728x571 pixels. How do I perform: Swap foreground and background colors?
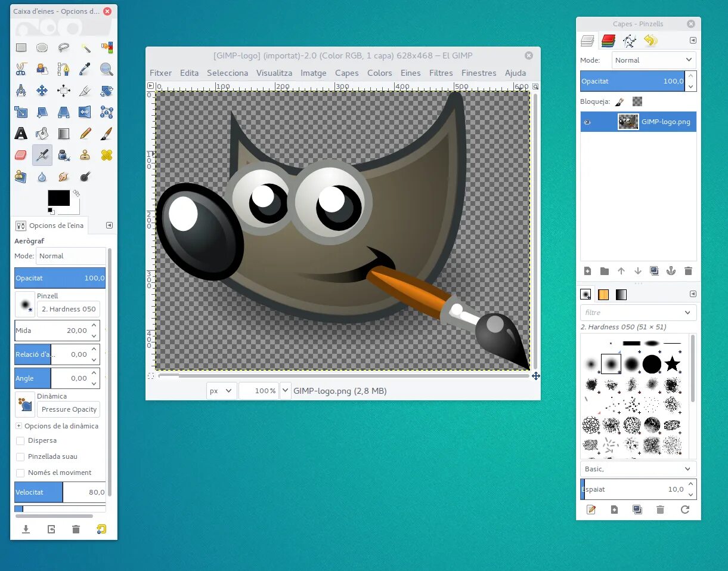(x=76, y=193)
